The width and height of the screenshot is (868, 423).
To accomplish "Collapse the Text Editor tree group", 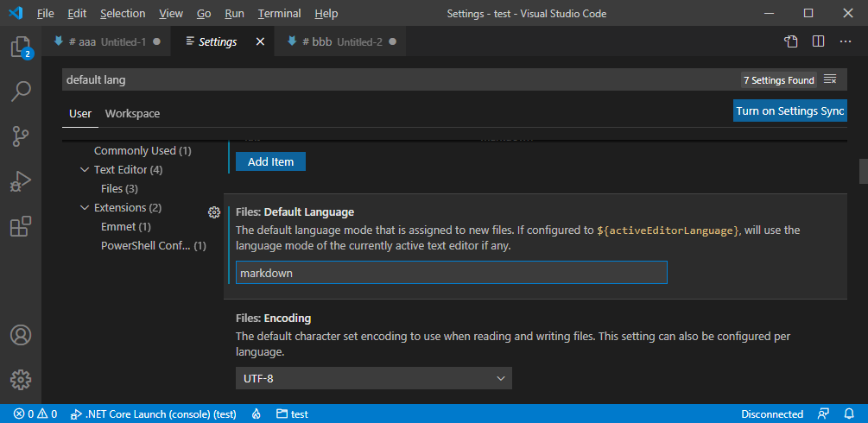I will click(84, 169).
